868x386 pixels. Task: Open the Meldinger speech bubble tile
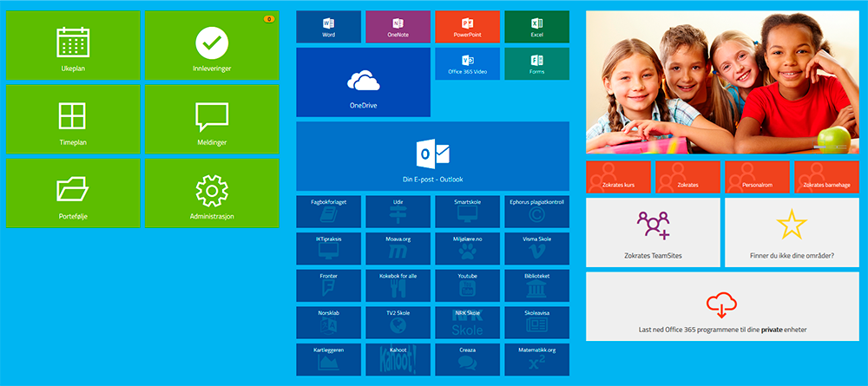coord(212,119)
